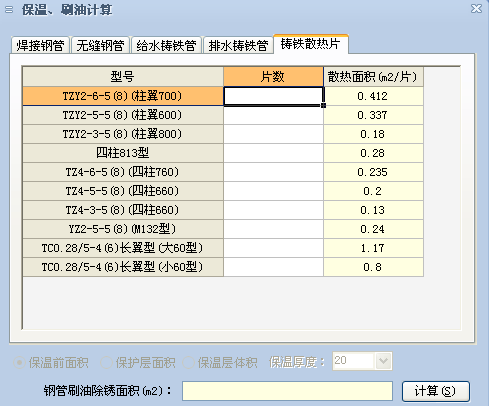This screenshot has height=406, width=489.
Task: Click the 片数 cell for TZ4-3-5(8)(四柱660)
Action: pyautogui.click(x=273, y=210)
